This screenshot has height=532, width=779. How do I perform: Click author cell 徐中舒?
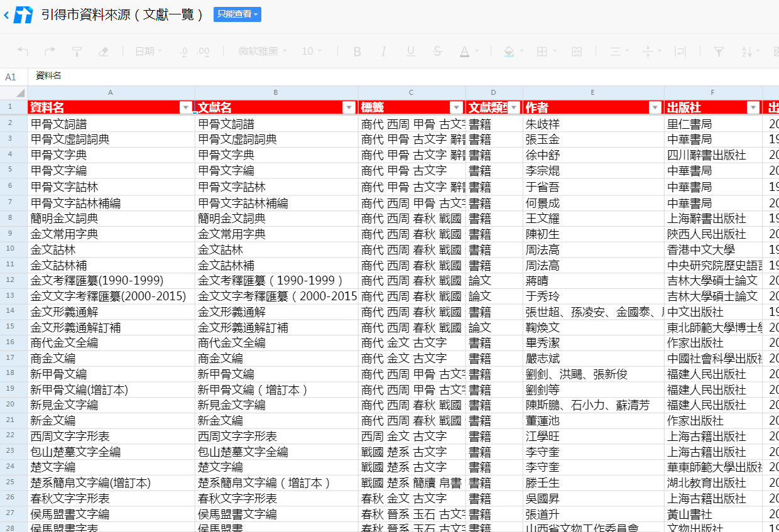[x=593, y=155]
